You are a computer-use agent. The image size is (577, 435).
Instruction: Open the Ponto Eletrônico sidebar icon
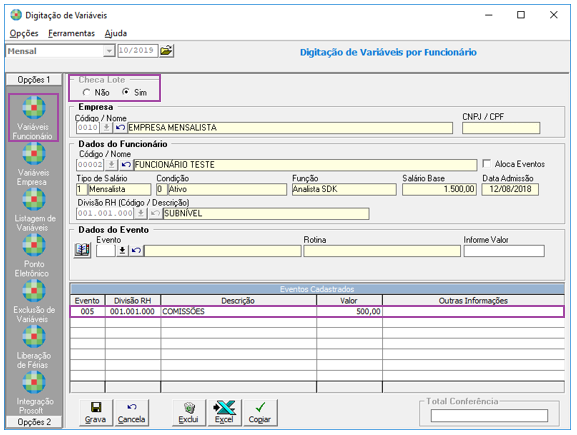tap(33, 256)
